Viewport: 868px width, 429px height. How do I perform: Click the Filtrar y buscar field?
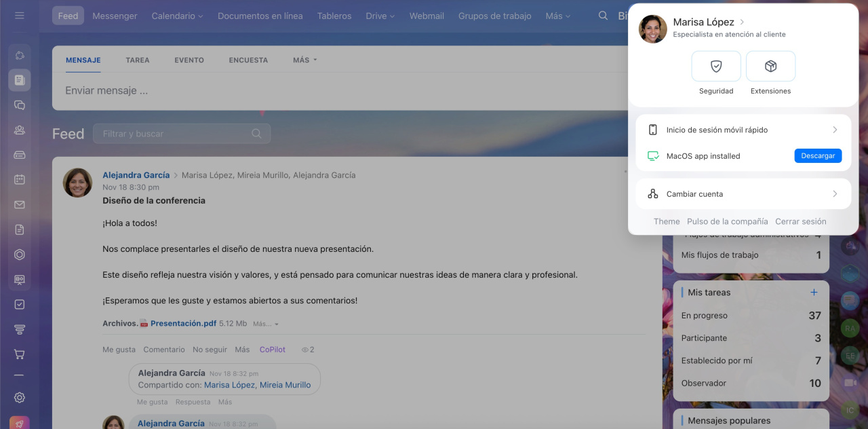[175, 134]
